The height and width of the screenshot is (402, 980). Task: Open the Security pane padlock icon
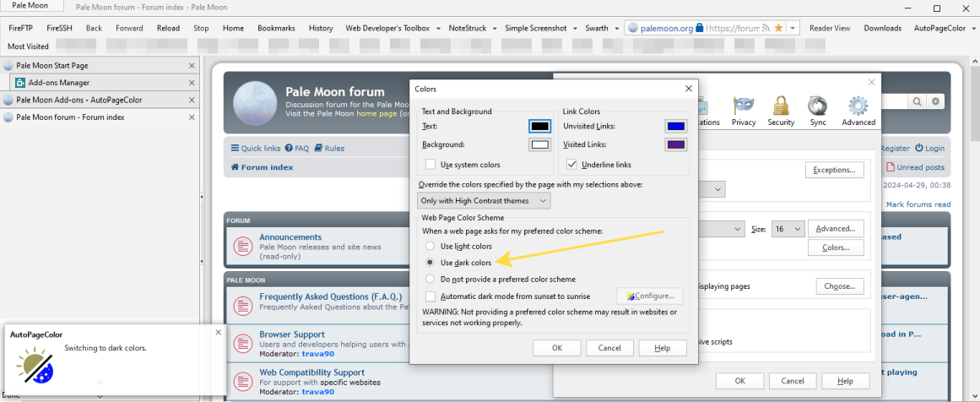coord(781,106)
